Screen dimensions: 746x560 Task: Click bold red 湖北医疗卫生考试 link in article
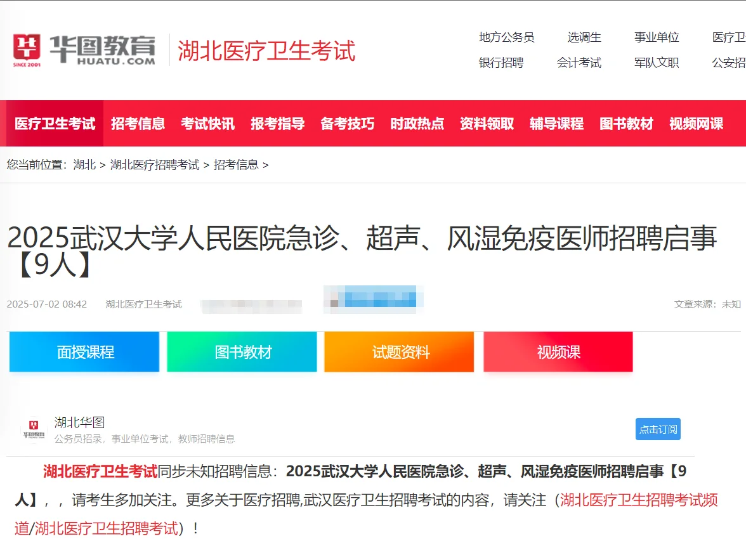pyautogui.click(x=100, y=471)
